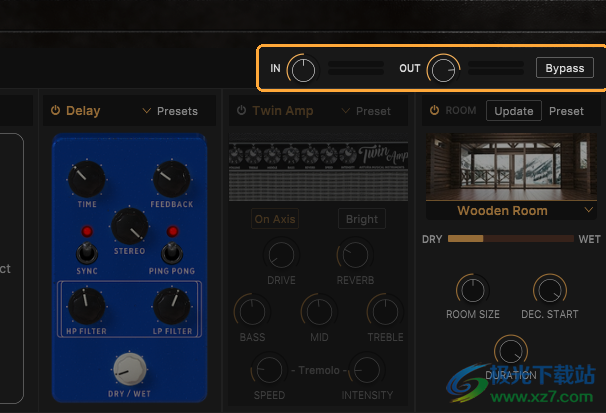Click the Update button in ROOM
The width and height of the screenshot is (606, 413).
coord(514,111)
